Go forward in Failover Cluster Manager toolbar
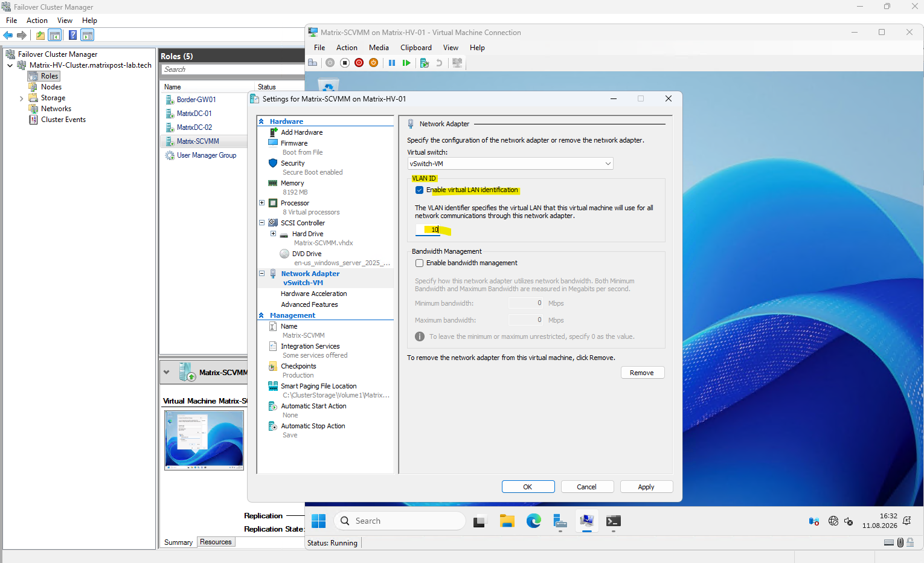Viewport: 924px width, 563px height. 22,35
